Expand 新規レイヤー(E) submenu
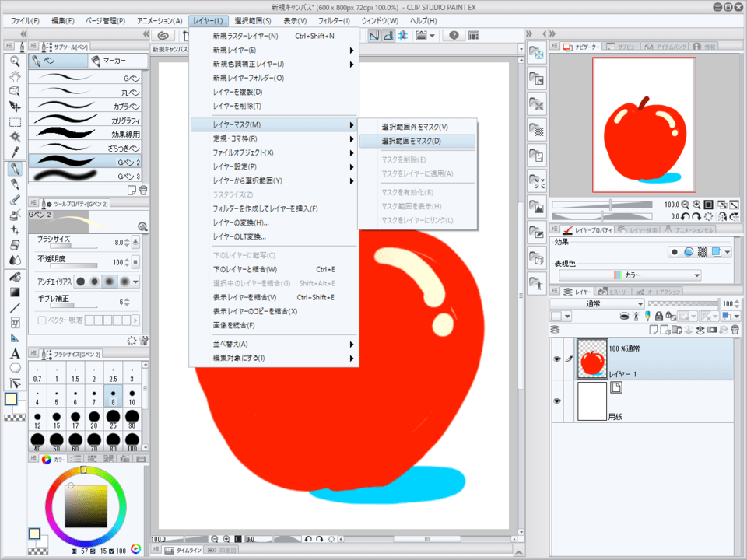Image resolution: width=747 pixels, height=560 pixels. [352, 50]
